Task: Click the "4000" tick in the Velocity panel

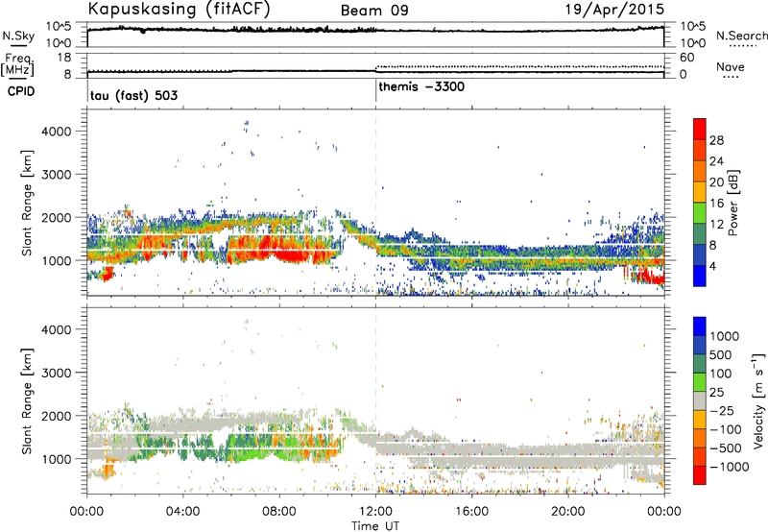Action: point(57,329)
